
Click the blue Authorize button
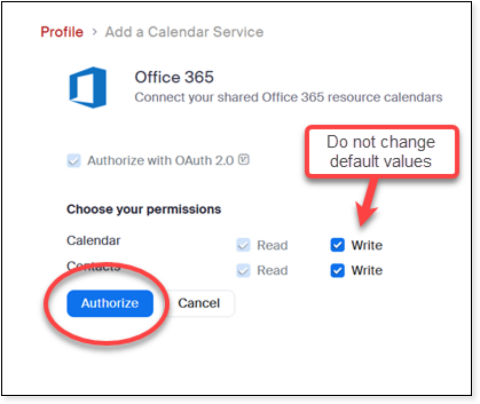110,303
